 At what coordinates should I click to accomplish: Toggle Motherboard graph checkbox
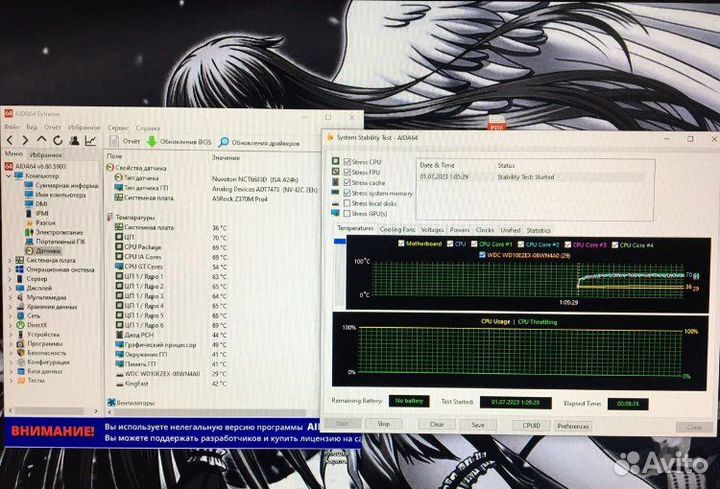[401, 243]
